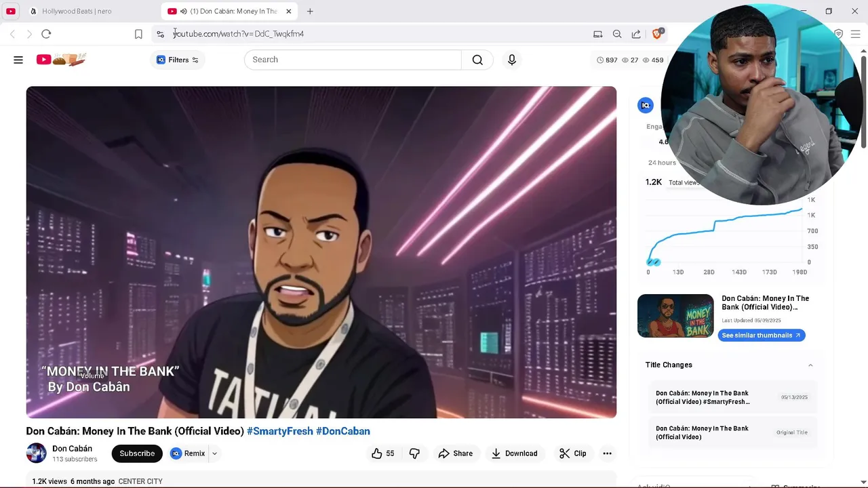Go back in browser history
The image size is (868, 488).
[12, 34]
